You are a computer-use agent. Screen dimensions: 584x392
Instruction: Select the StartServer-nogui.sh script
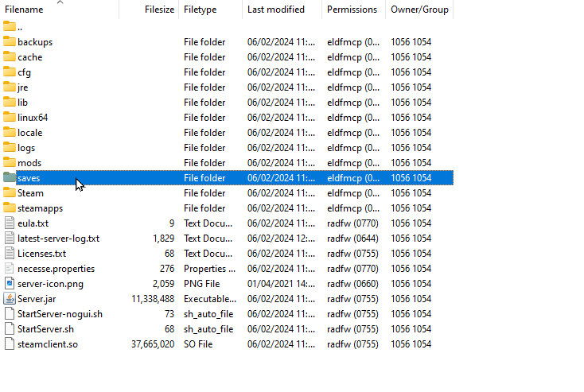pos(60,314)
